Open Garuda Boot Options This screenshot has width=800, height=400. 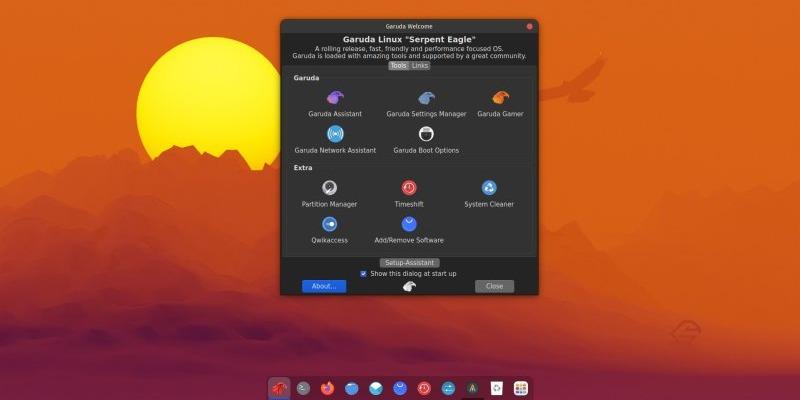pyautogui.click(x=426, y=134)
